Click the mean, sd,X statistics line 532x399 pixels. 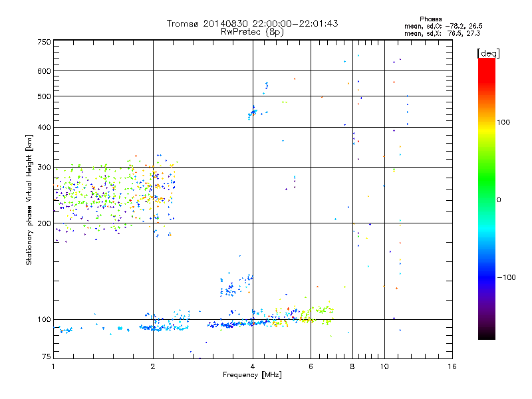click(442, 33)
